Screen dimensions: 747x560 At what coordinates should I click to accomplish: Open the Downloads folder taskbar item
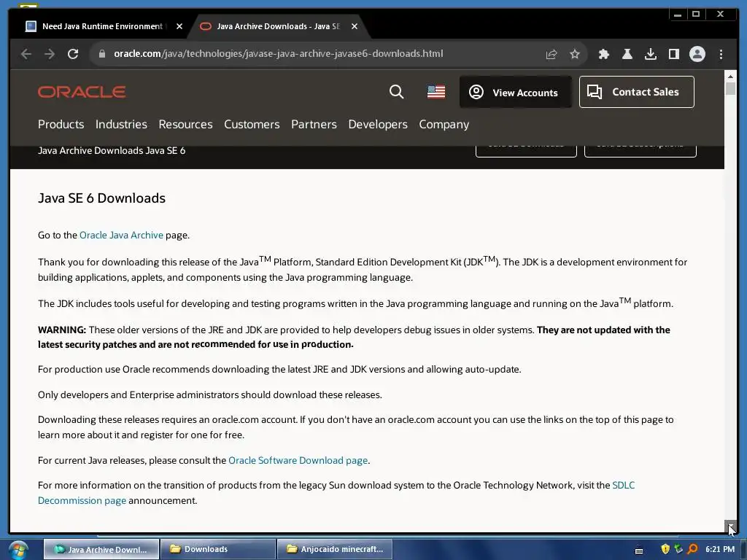pos(218,549)
